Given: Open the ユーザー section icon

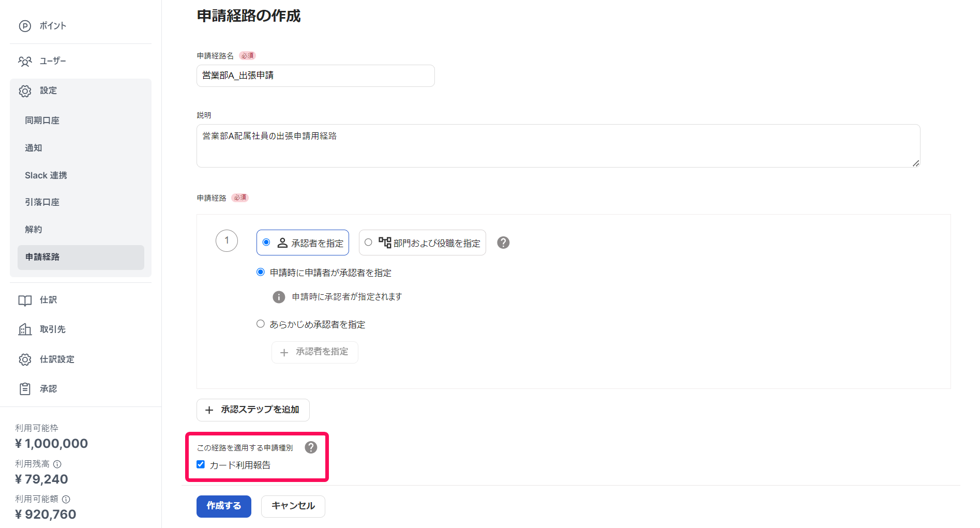Looking at the screenshot, I should pyautogui.click(x=25, y=62).
